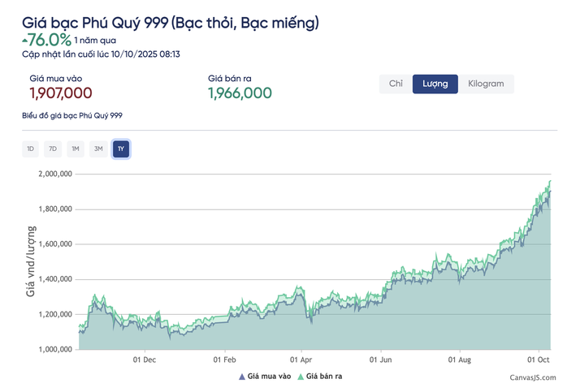Switch unit to Chỉ
Screen dimensions: 567x392
point(396,84)
